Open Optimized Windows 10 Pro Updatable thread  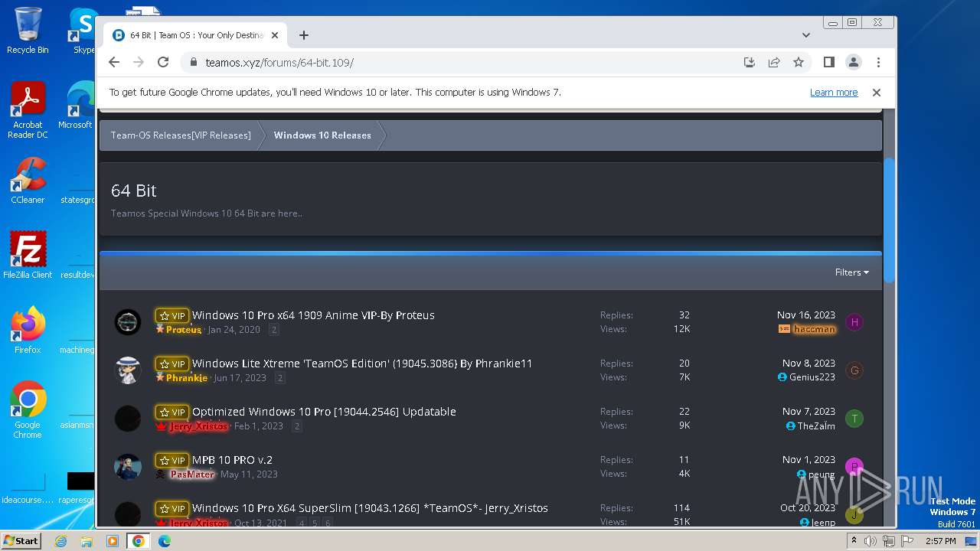324,412
